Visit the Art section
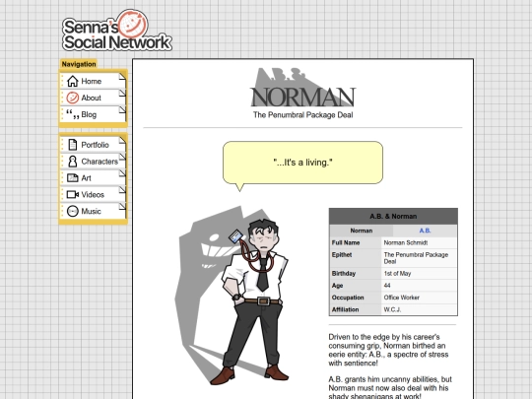 pos(93,177)
